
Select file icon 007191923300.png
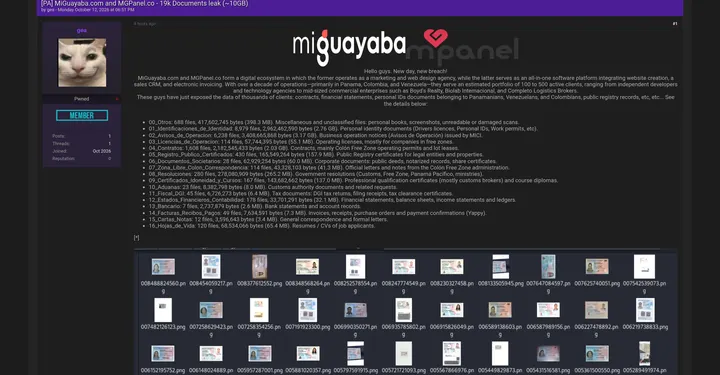pos(308,310)
